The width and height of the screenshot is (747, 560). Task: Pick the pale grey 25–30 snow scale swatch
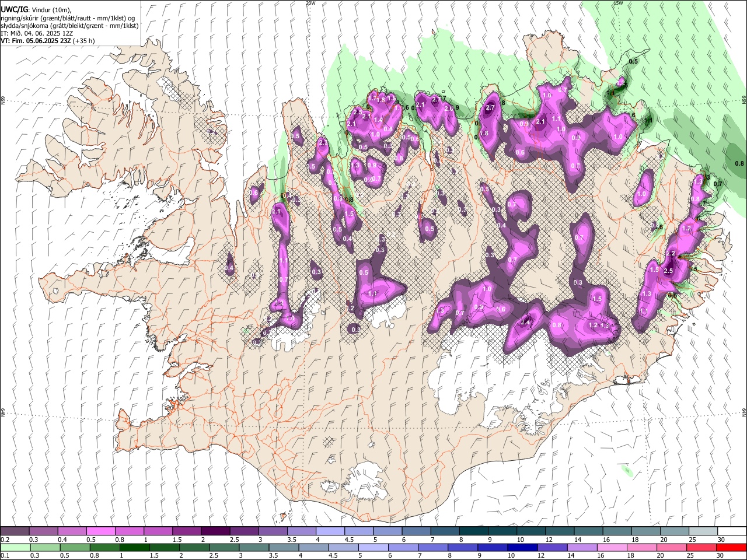click(x=703, y=531)
